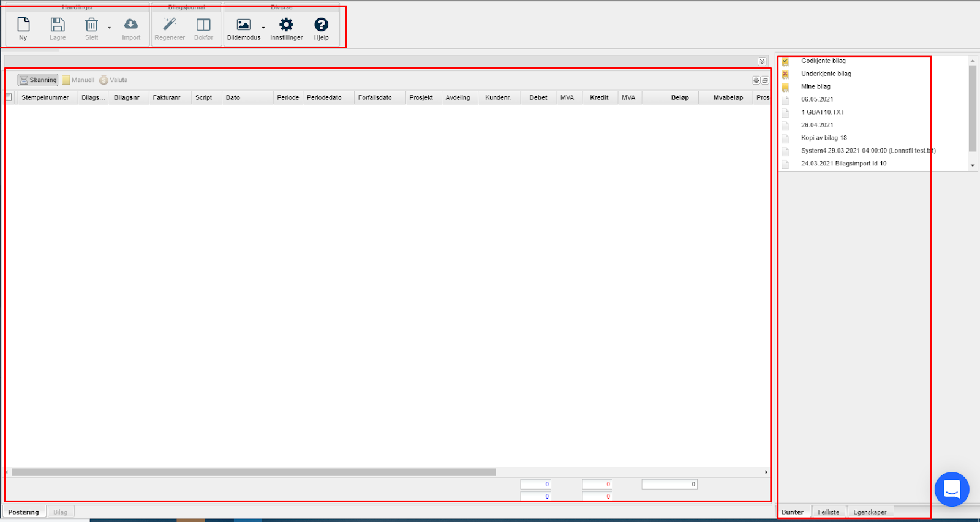
Task: Toggle Skanning input mode
Action: click(x=38, y=80)
